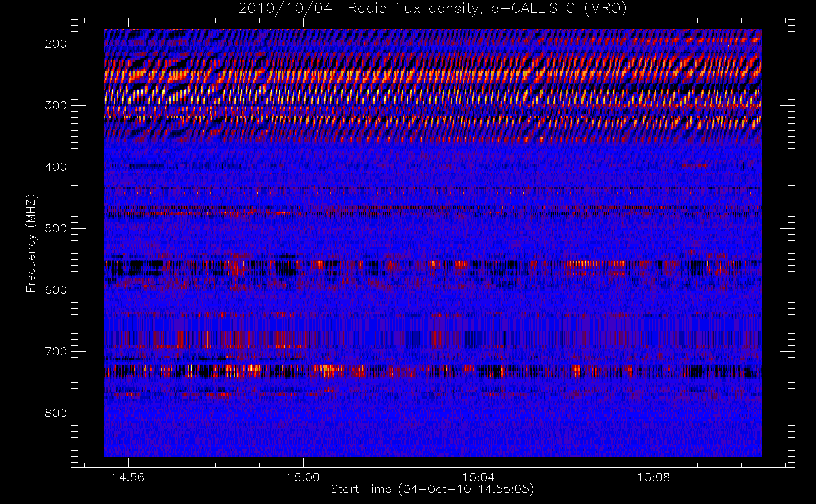
Task: Click the 'Frequency (MHZ)' axis label
Action: coord(31,243)
